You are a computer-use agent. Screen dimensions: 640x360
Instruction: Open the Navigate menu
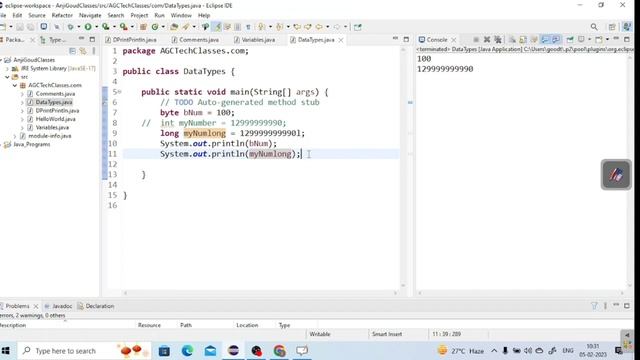90,15
